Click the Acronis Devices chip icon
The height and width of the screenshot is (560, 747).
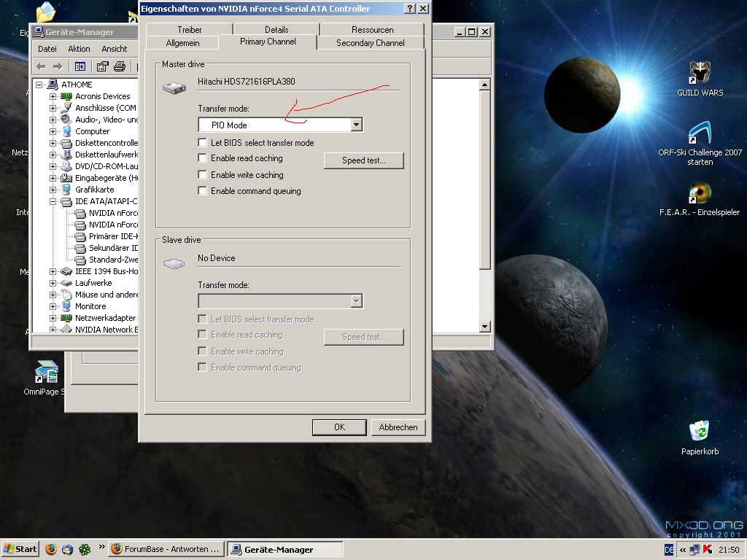66,96
